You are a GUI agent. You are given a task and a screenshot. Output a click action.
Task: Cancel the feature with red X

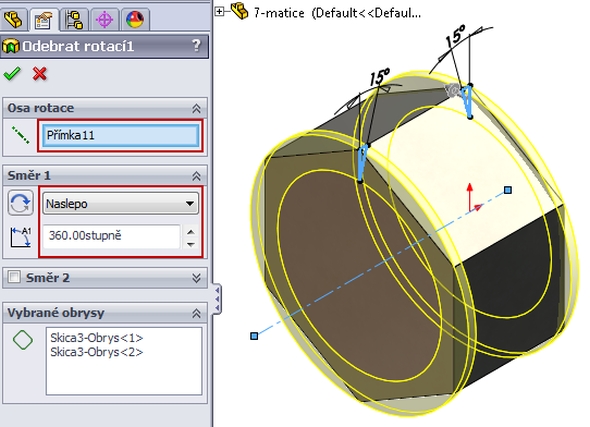pos(40,74)
